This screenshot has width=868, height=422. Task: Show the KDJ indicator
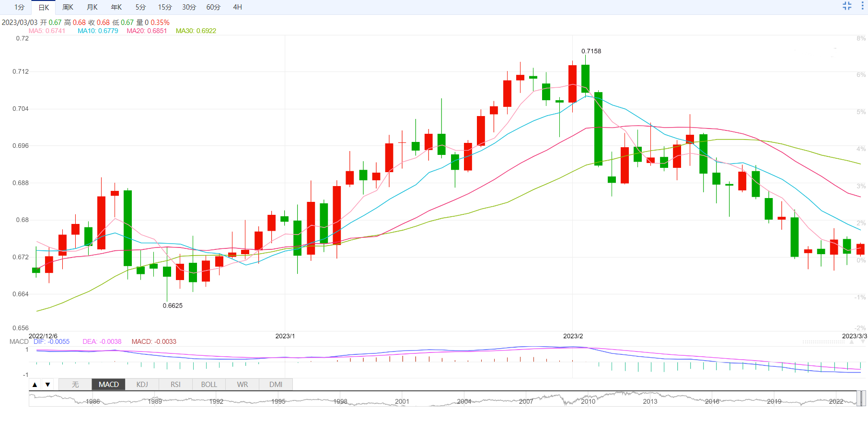tap(142, 385)
